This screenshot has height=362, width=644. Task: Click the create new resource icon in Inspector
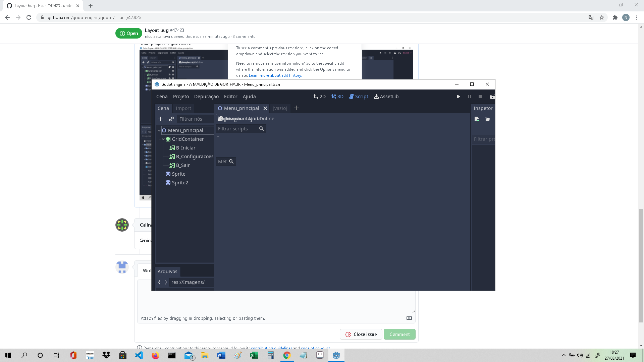click(x=477, y=119)
